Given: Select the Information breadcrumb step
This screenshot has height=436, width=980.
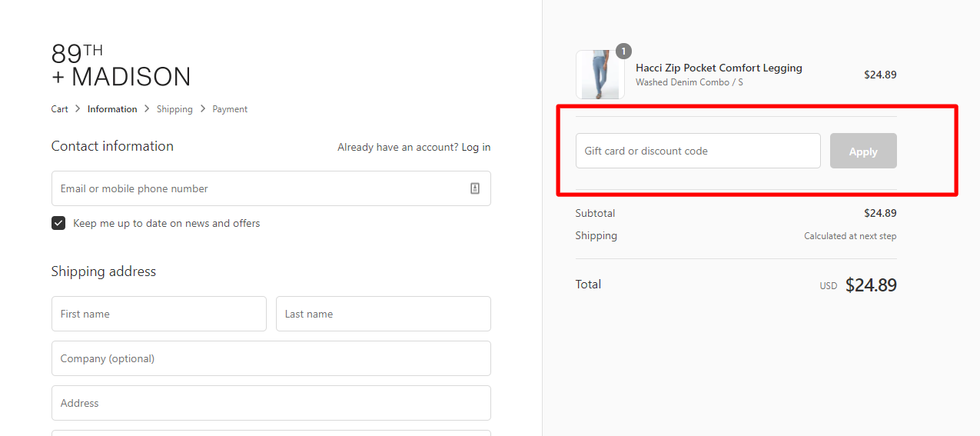Looking at the screenshot, I should pyautogui.click(x=112, y=109).
